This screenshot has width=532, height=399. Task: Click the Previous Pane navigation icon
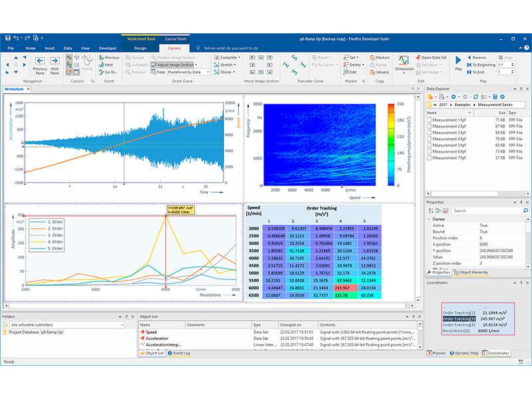(x=40, y=61)
